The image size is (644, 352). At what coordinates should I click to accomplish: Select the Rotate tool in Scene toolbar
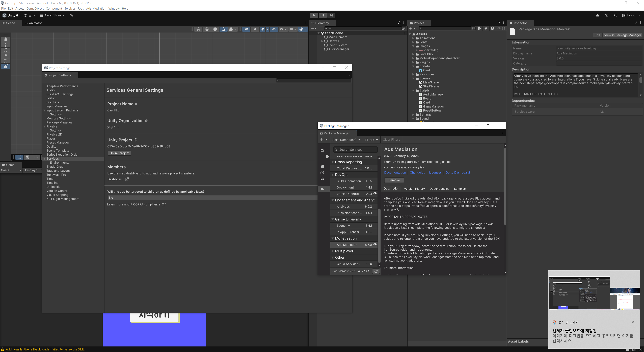tap(6, 50)
